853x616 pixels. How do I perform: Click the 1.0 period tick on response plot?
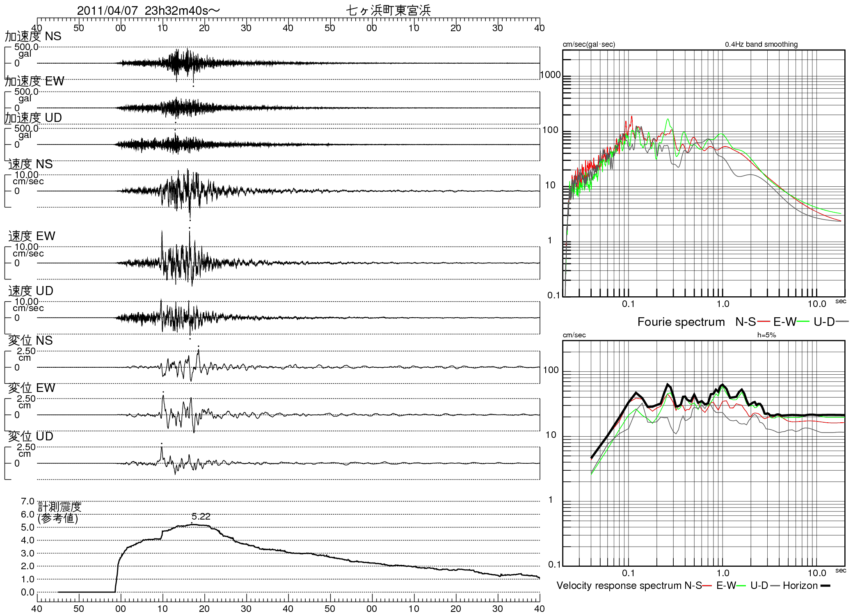(x=723, y=573)
